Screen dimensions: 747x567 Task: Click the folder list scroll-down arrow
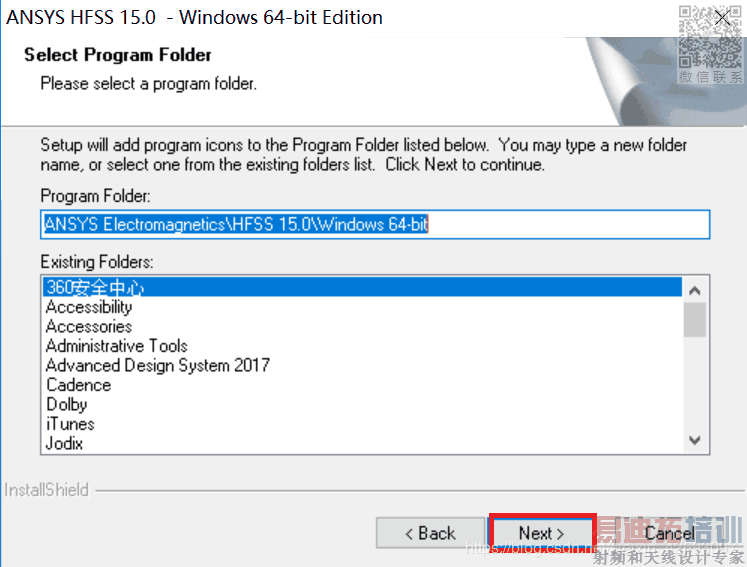(695, 440)
